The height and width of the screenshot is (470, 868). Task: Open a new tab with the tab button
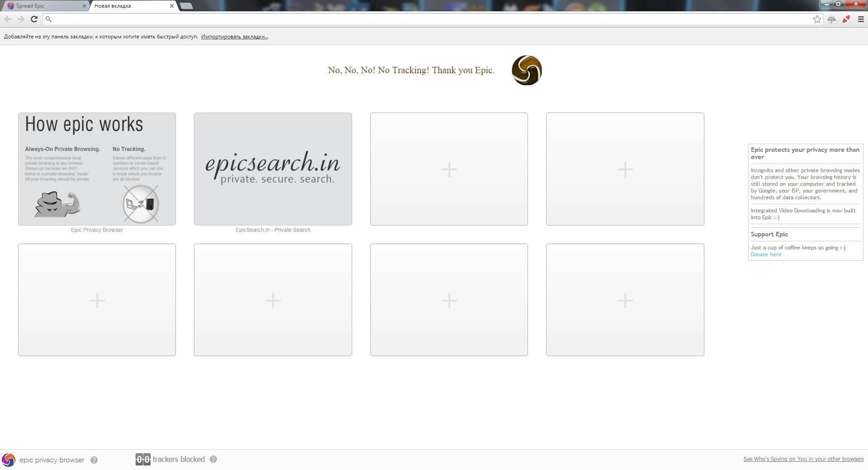click(x=186, y=6)
